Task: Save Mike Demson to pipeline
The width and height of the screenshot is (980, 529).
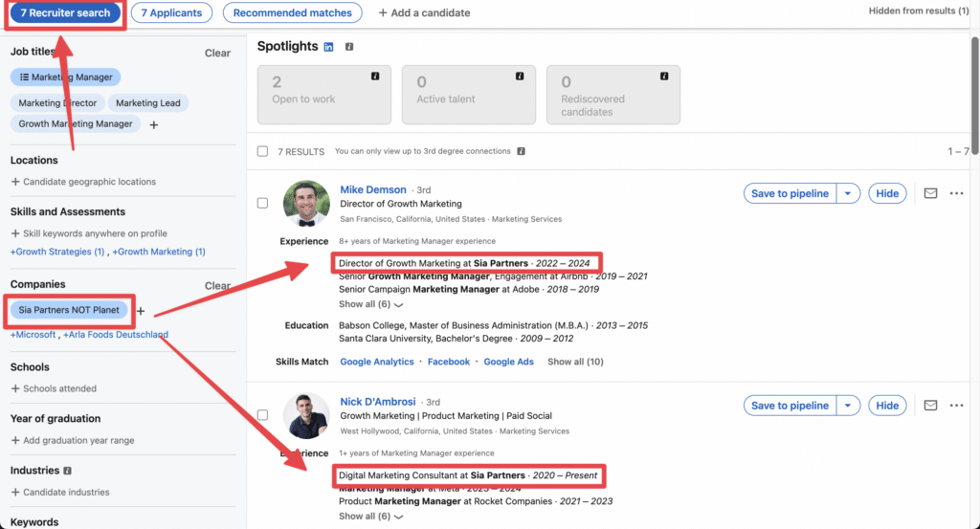Action: (790, 193)
